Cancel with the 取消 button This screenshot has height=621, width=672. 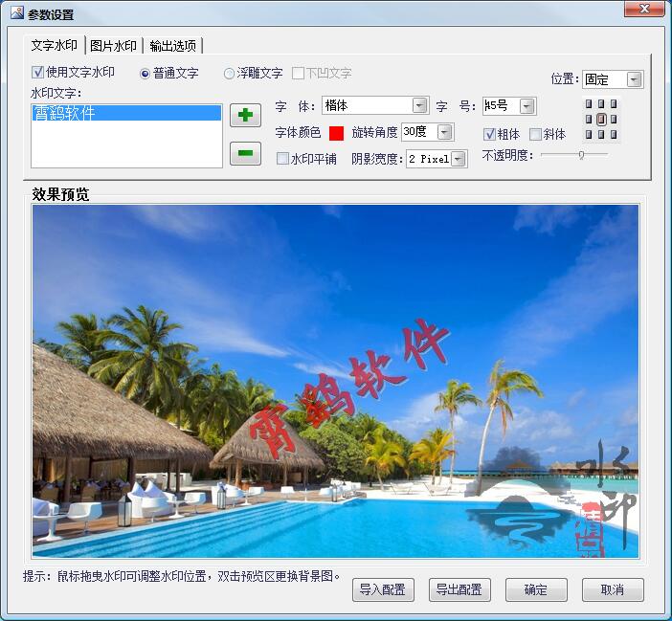pyautogui.click(x=613, y=589)
